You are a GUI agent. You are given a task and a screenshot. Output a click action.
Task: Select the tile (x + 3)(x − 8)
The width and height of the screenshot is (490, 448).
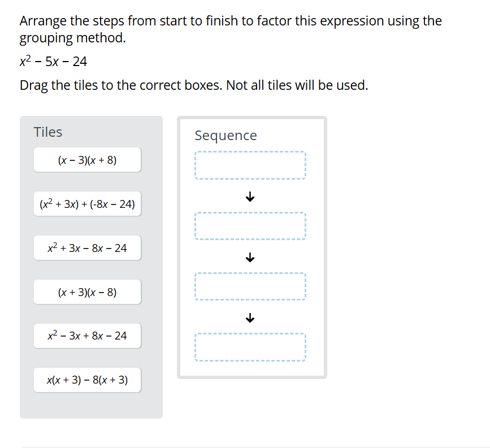pos(87,292)
